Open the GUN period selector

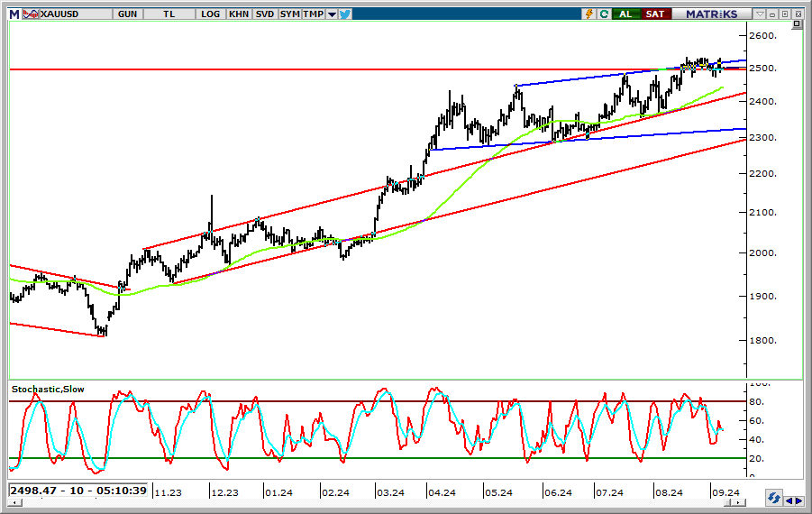click(127, 14)
